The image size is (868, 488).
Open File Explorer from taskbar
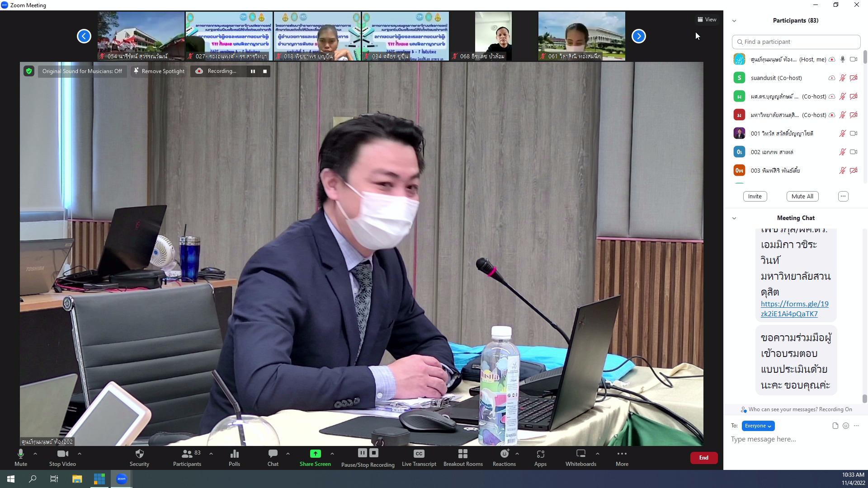[77, 479]
